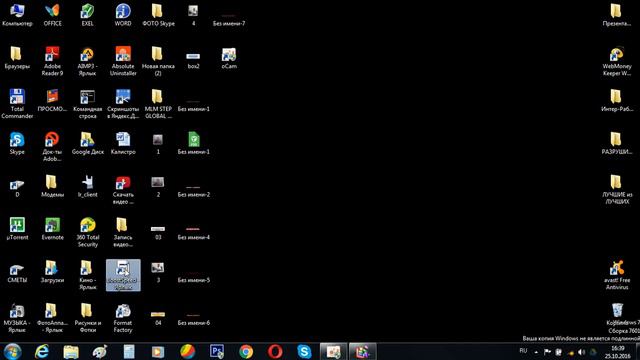Open Absolute Uninstaller
640x360 pixels.
[x=123, y=61]
